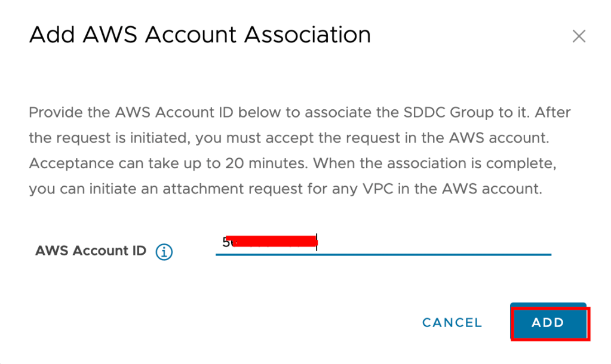Viewport: 611px width, 364px height.
Task: Close the Add AWS Account Association dialog
Action: 578,36
